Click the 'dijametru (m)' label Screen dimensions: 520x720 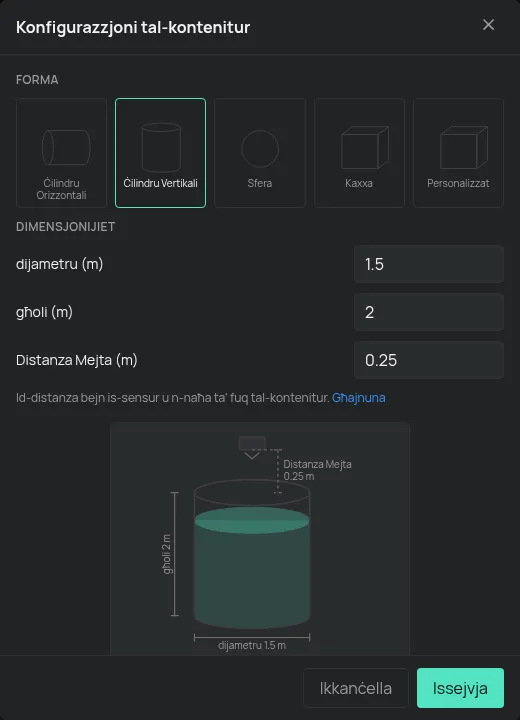59,264
